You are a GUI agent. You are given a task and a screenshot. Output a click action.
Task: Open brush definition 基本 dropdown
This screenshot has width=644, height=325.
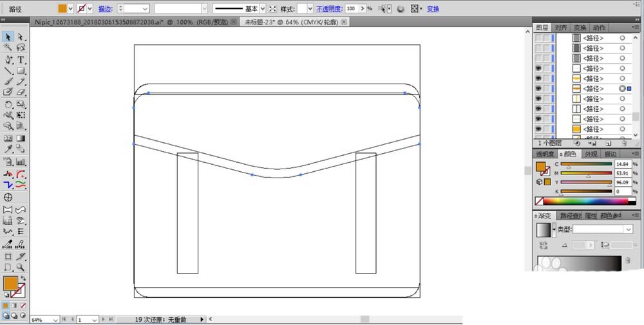click(x=263, y=8)
